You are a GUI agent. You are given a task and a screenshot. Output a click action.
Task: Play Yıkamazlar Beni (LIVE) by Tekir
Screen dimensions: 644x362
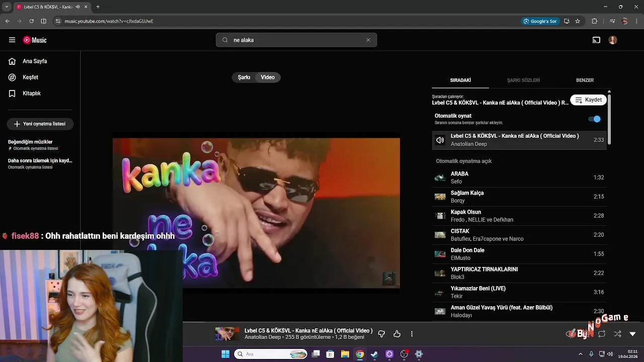click(519, 292)
